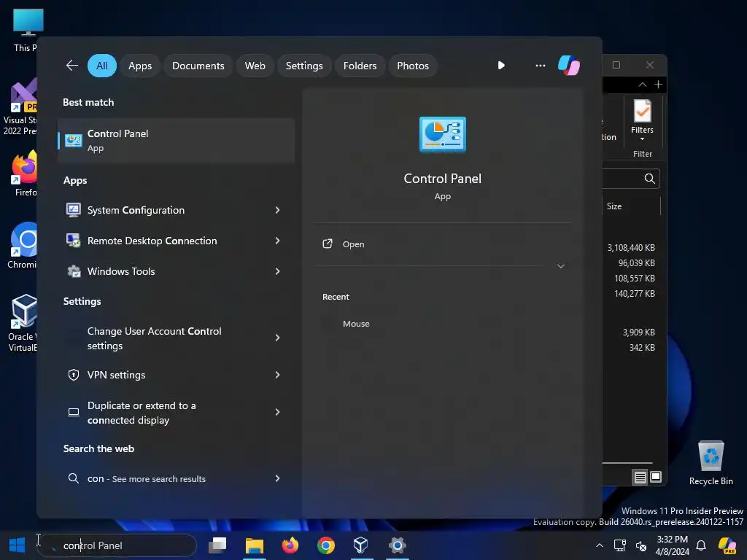747x560 pixels.
Task: Expand the User Account Control chevron
Action: pos(277,338)
